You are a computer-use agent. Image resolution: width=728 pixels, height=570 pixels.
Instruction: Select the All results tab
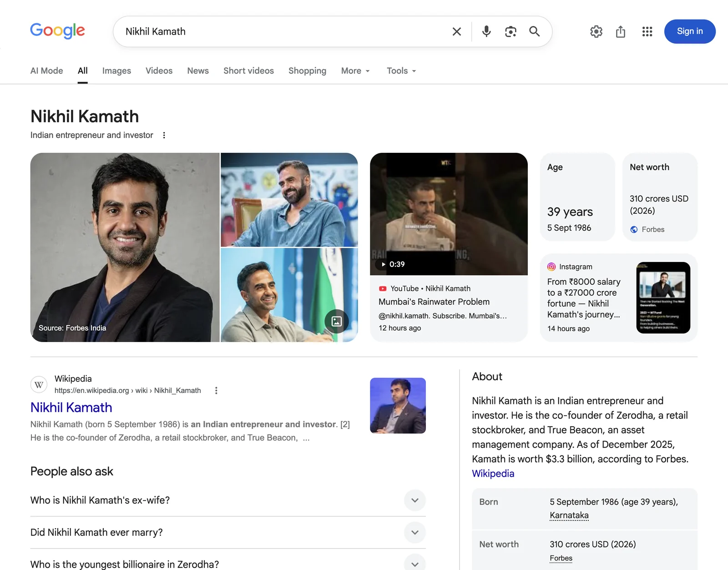click(x=82, y=71)
